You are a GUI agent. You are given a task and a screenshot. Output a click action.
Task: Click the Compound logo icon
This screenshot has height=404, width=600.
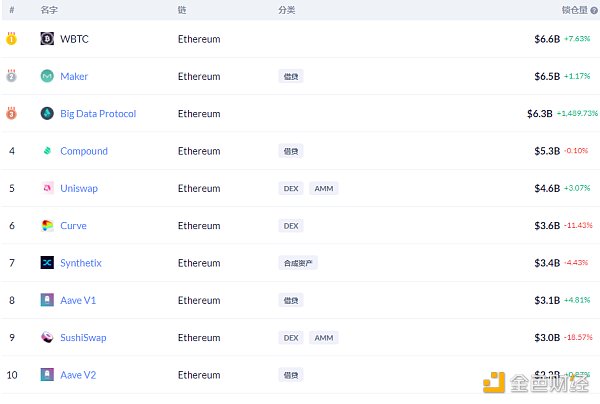point(47,151)
